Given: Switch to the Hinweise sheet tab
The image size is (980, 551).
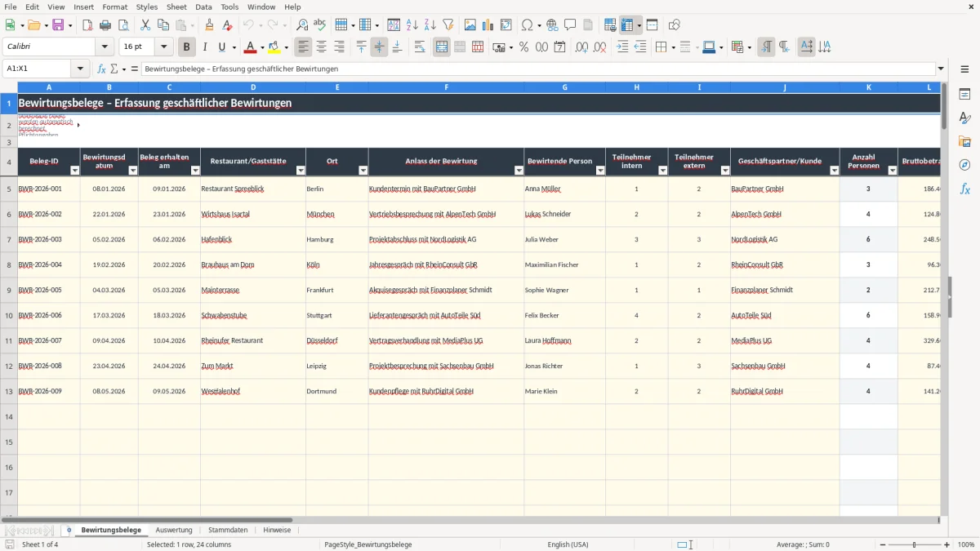Looking at the screenshot, I should 277,530.
